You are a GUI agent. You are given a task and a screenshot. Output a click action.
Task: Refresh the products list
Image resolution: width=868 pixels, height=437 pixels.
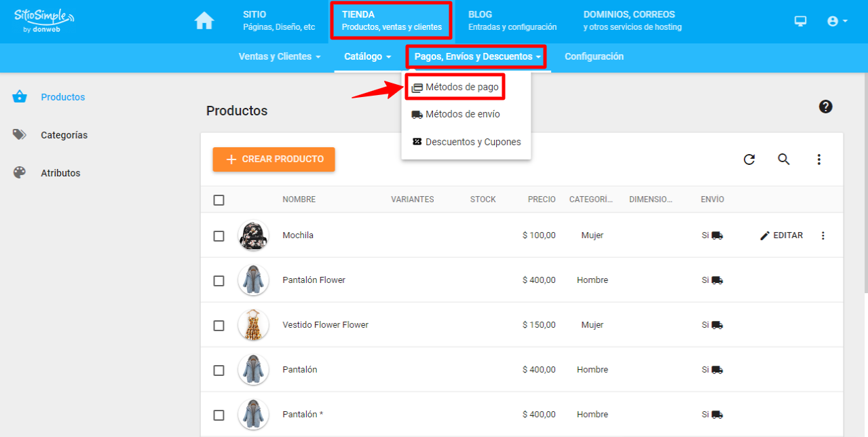[749, 159]
